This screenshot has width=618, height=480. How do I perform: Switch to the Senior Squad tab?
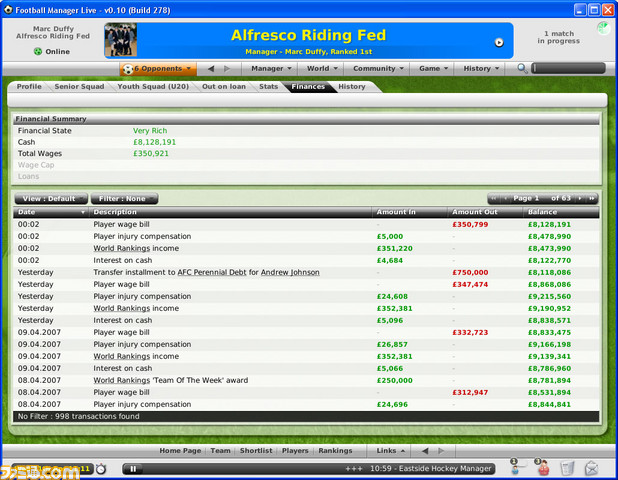(x=79, y=87)
